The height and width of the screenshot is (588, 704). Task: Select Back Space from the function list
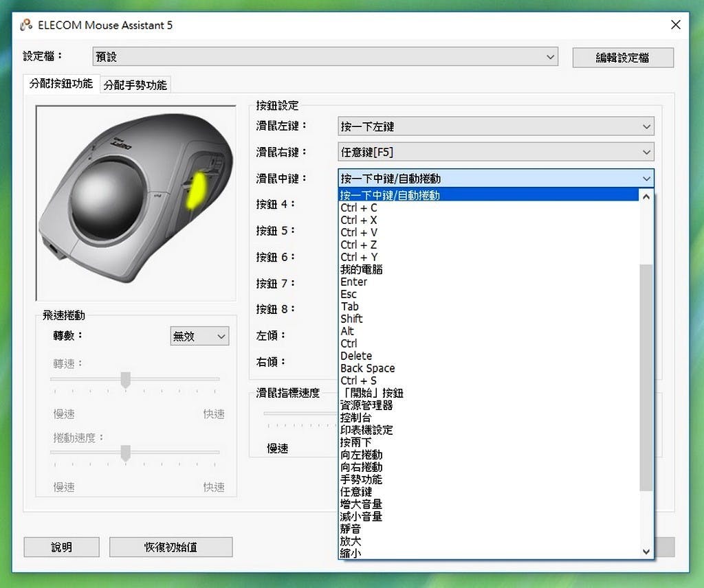coord(367,368)
